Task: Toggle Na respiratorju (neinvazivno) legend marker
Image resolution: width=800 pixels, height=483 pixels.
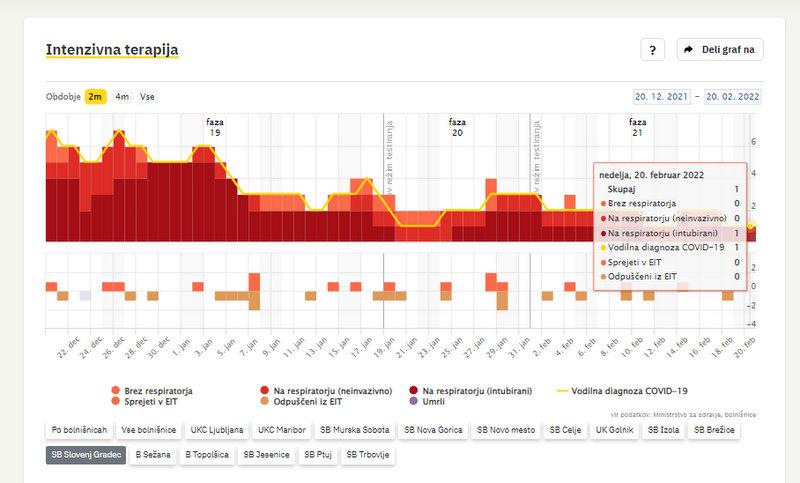Action: click(265, 390)
